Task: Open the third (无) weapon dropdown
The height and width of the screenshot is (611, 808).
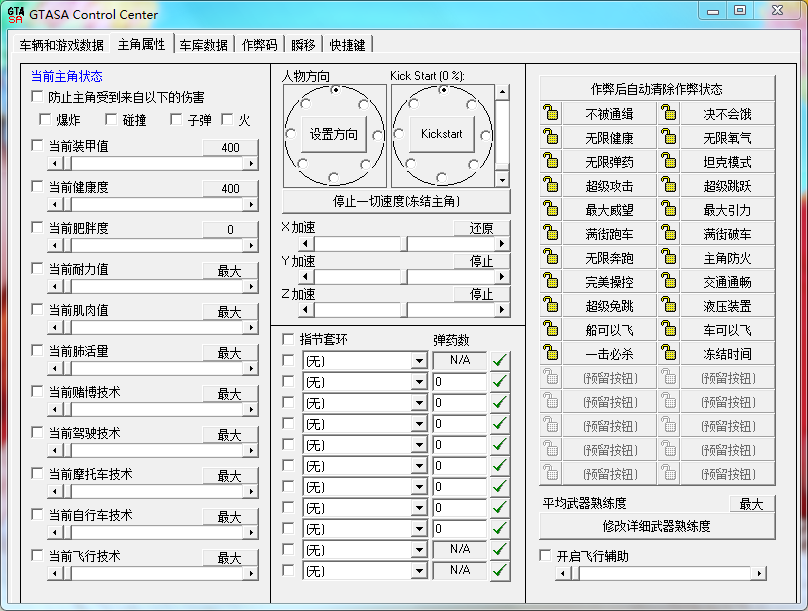Action: coord(419,403)
